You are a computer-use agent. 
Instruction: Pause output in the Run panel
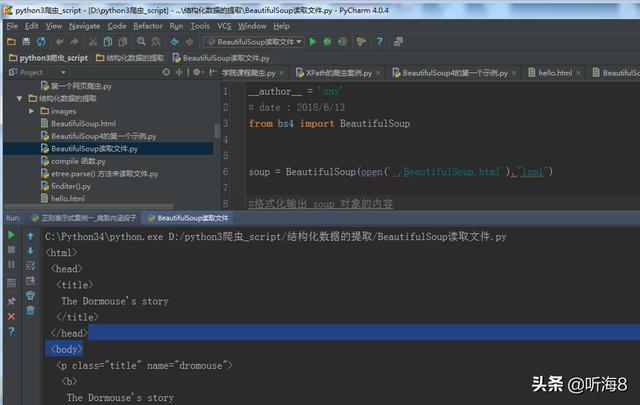coord(11,265)
